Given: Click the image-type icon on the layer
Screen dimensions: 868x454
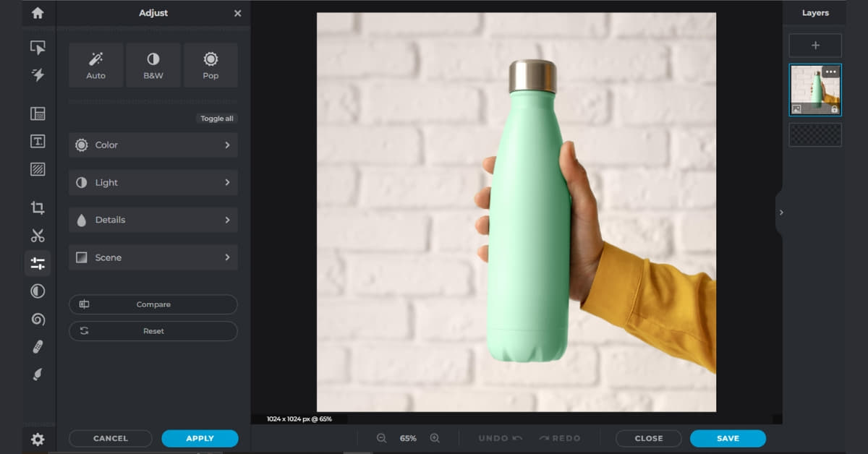Looking at the screenshot, I should 796,109.
